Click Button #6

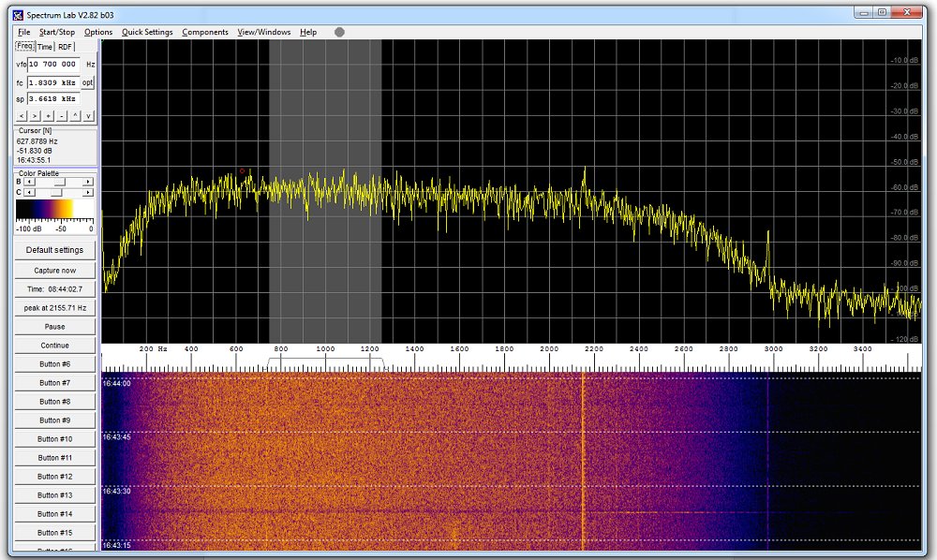click(55, 364)
